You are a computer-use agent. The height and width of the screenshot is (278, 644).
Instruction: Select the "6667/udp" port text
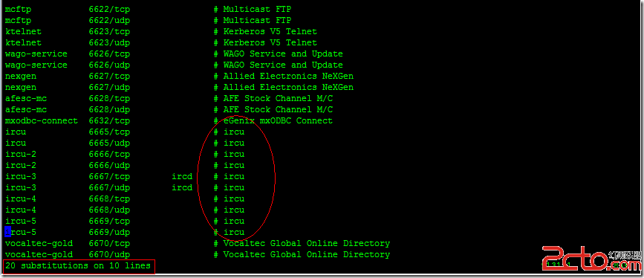tap(109, 187)
